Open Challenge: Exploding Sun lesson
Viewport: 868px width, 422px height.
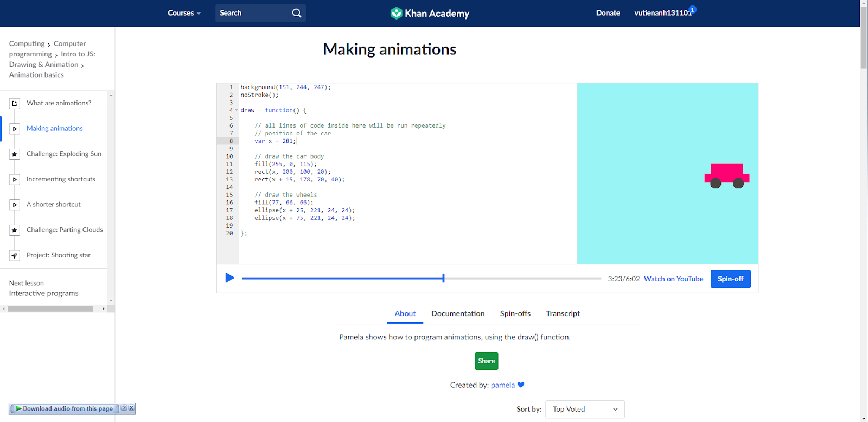(64, 154)
